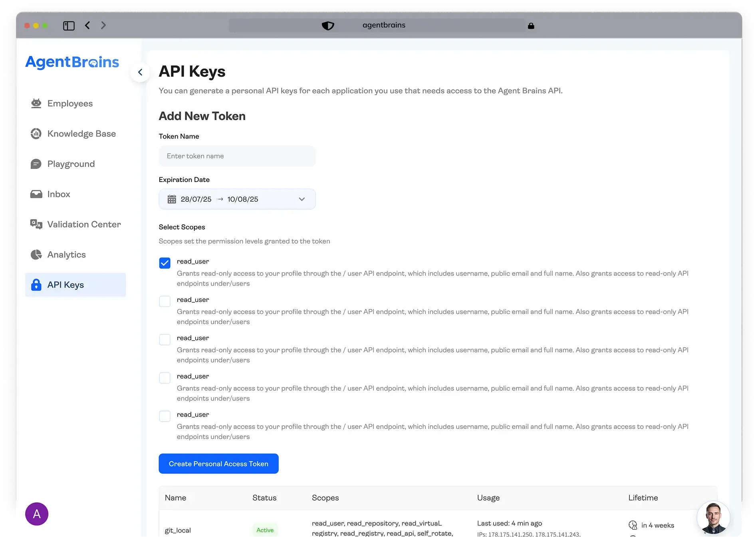Click the Scopes column header
The width and height of the screenshot is (756, 537).
pos(325,497)
